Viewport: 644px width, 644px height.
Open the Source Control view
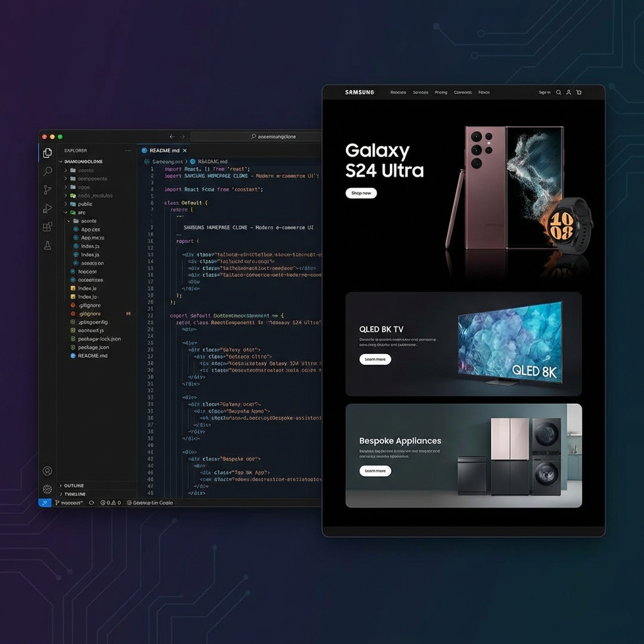point(47,189)
